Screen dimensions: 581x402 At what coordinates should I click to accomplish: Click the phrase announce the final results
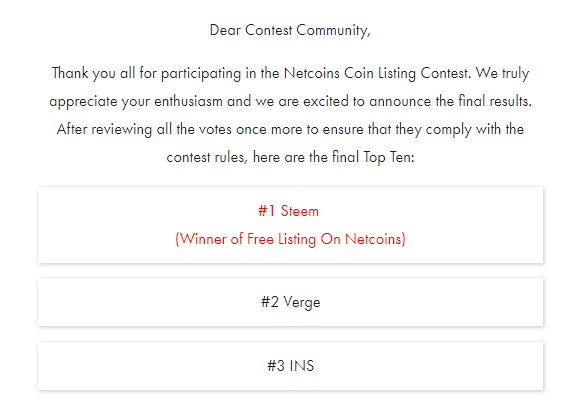450,101
